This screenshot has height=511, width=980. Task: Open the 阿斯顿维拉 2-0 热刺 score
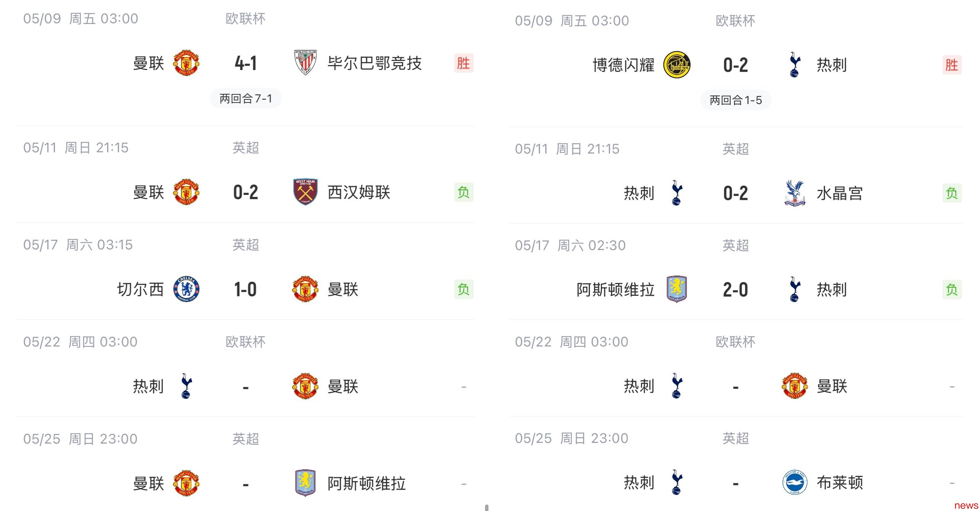pyautogui.click(x=735, y=289)
